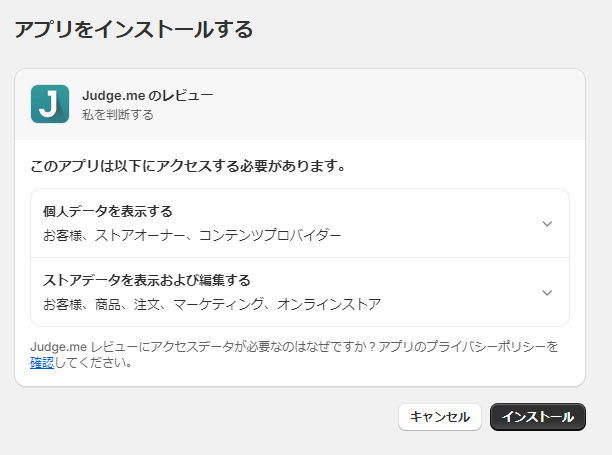Expand the ストアデータを表示および編集する chevron arrow
The height and width of the screenshot is (455, 612).
pos(547,292)
